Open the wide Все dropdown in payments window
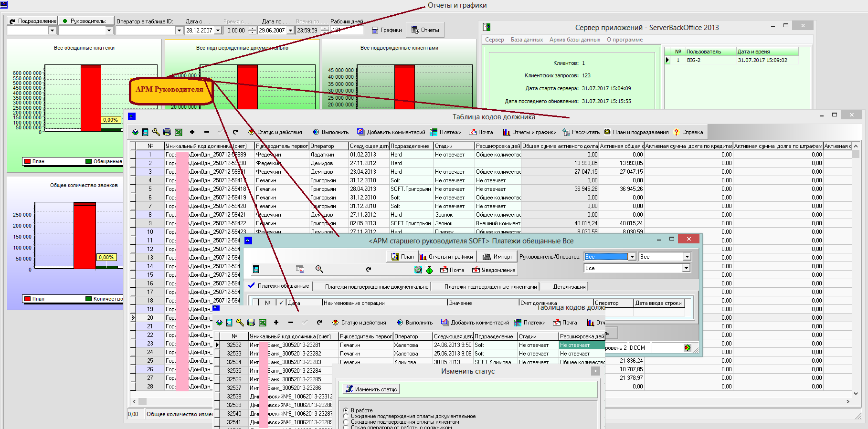The image size is (868, 429). click(x=686, y=268)
